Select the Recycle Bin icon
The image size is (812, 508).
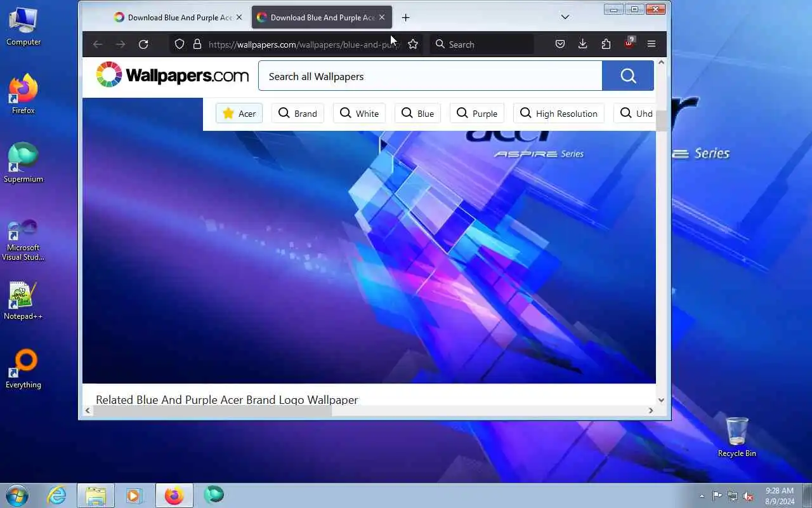click(x=737, y=437)
